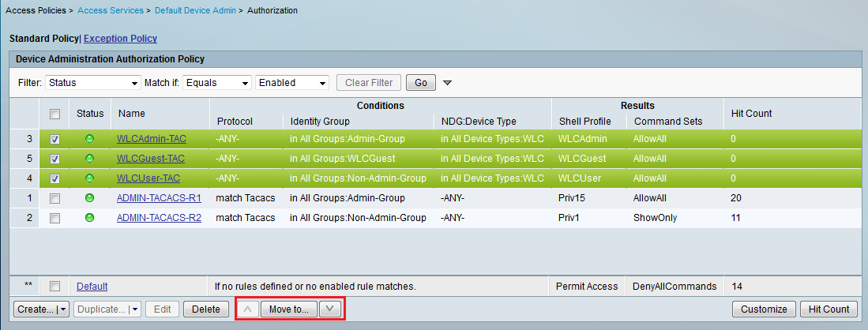Select the ADMIN-TACACS-R1 rule checkbox
The height and width of the screenshot is (330, 868).
click(x=54, y=198)
